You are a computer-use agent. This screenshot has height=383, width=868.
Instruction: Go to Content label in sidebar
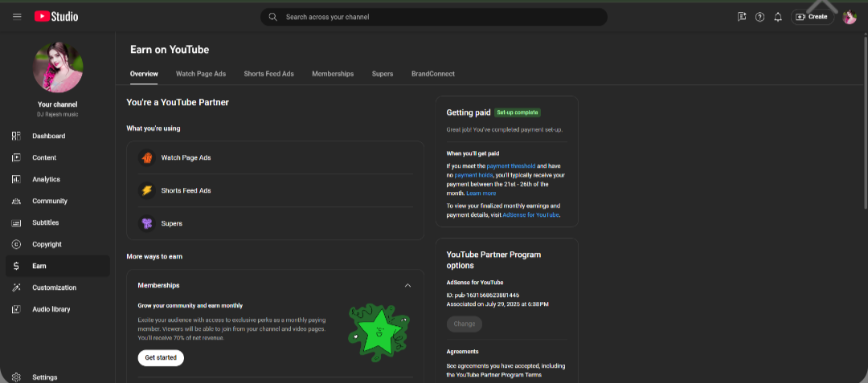click(x=44, y=157)
